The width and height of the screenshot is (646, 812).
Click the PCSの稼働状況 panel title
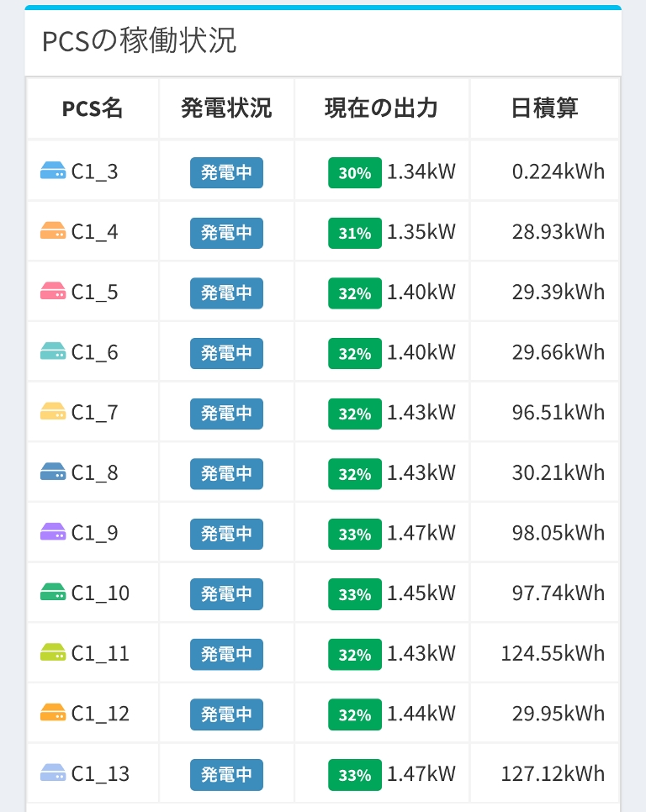click(x=139, y=41)
